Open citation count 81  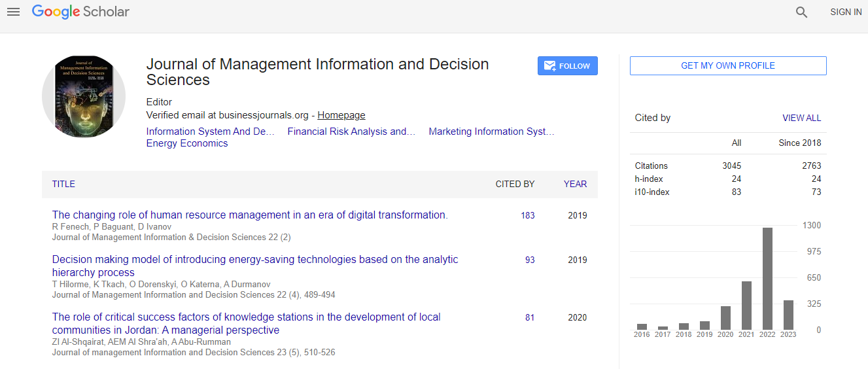pos(530,317)
